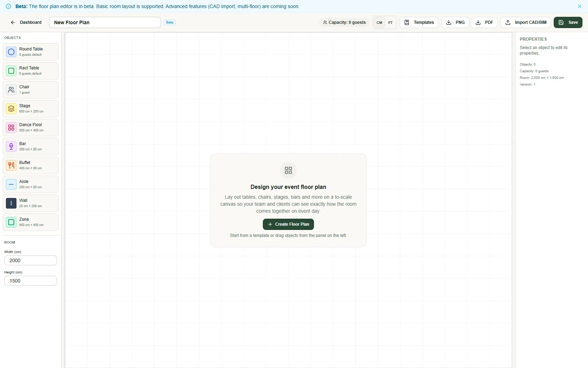Select the Zone object icon
Screen dimensions: 588x368
click(11, 222)
